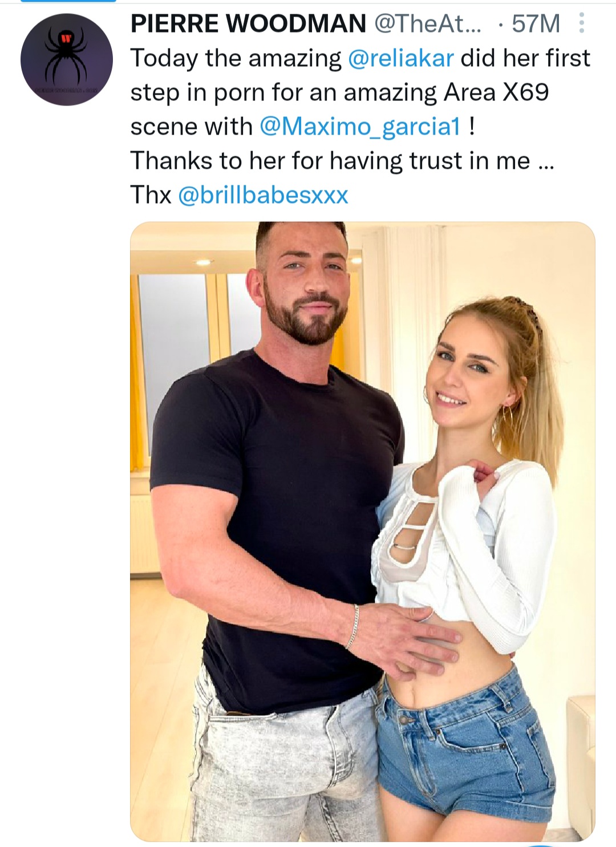Screen dimensions: 616x847
Task: Click the dot separator before the timestamp
Action: pyautogui.click(x=500, y=23)
